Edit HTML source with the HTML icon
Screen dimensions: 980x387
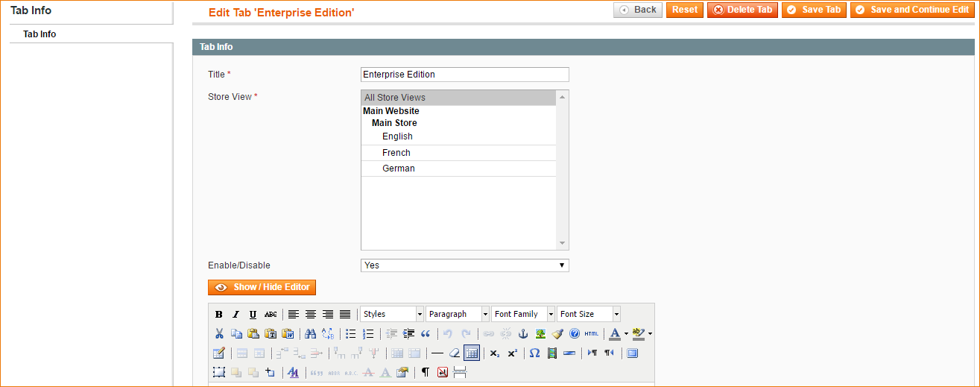coord(592,334)
